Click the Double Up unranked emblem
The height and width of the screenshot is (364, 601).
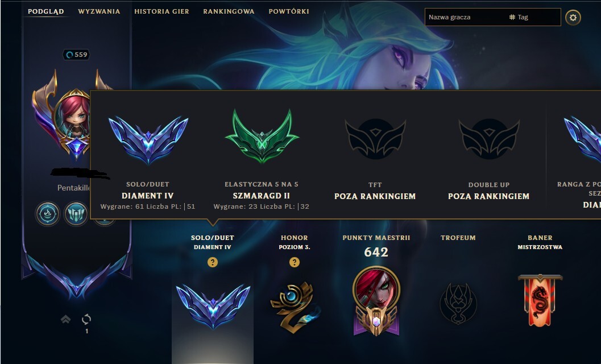[489, 138]
